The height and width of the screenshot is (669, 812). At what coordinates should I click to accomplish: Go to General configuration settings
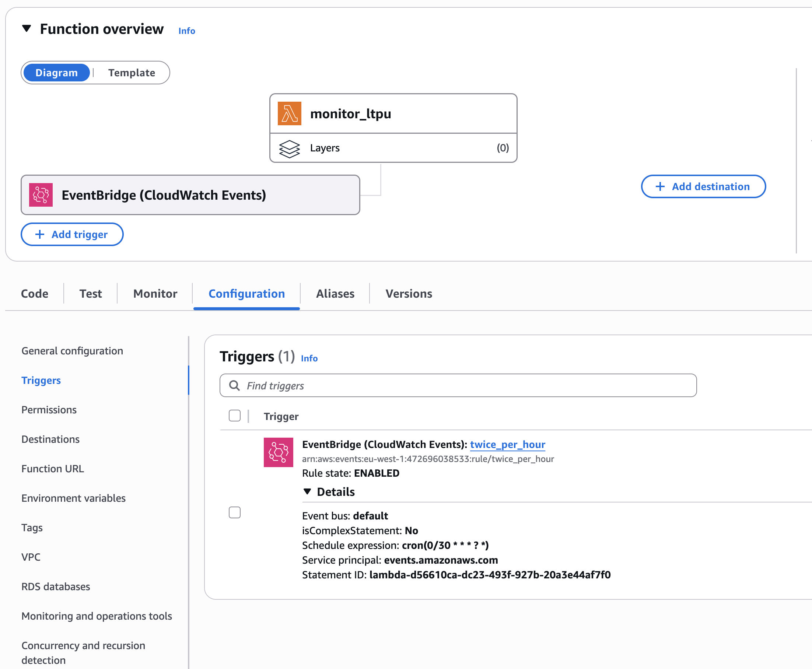[73, 351]
